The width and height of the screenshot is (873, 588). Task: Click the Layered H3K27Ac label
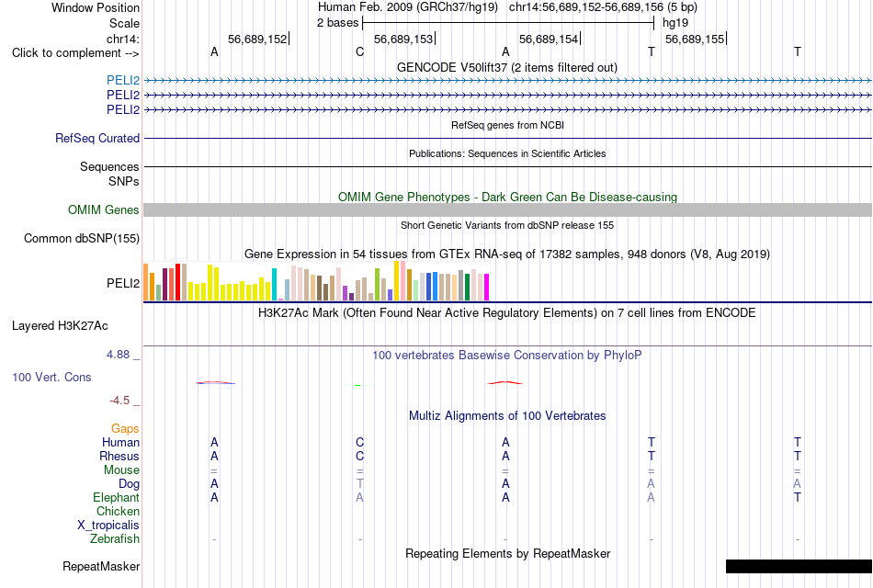tap(60, 326)
